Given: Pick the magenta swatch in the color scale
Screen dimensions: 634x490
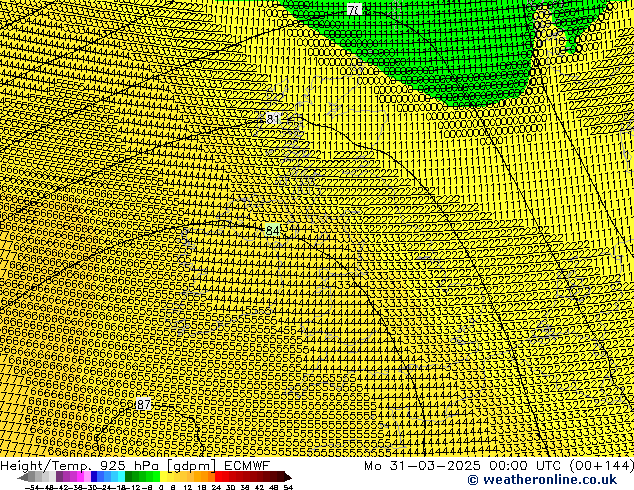Looking at the screenshot, I should (80, 476).
